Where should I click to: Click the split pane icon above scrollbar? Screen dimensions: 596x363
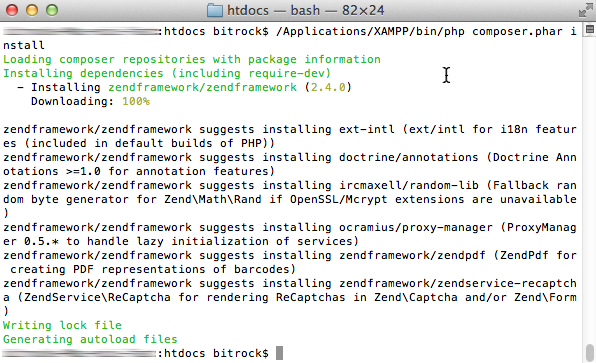[590, 29]
